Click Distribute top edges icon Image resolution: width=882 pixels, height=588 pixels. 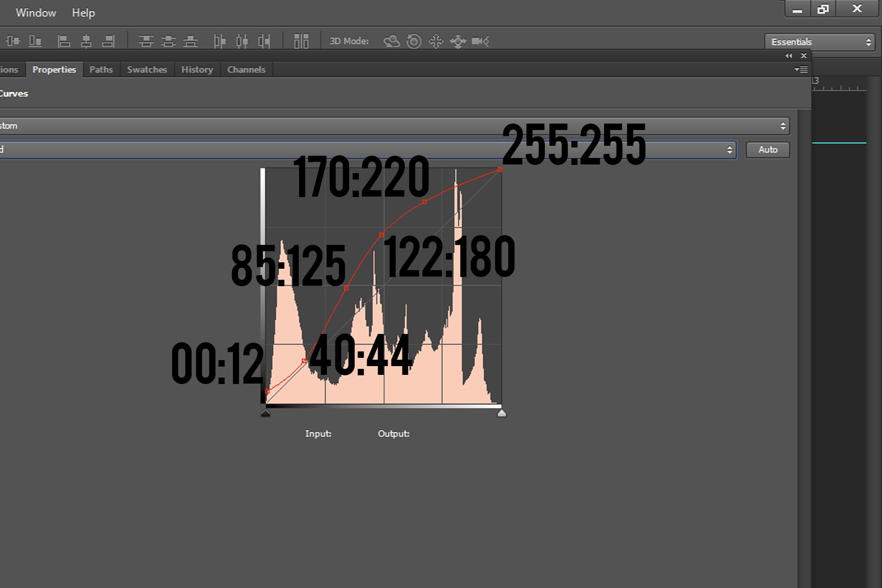[146, 41]
